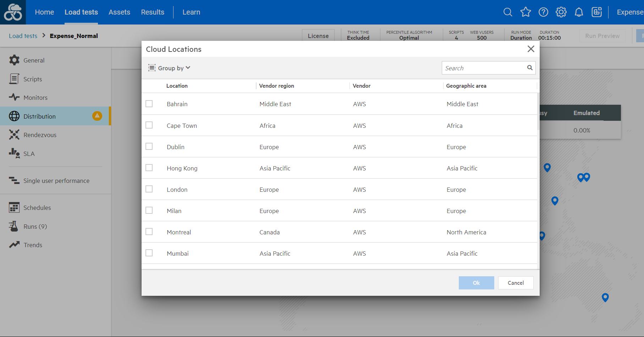
Task: Open settings gear in top bar
Action: [x=561, y=12]
